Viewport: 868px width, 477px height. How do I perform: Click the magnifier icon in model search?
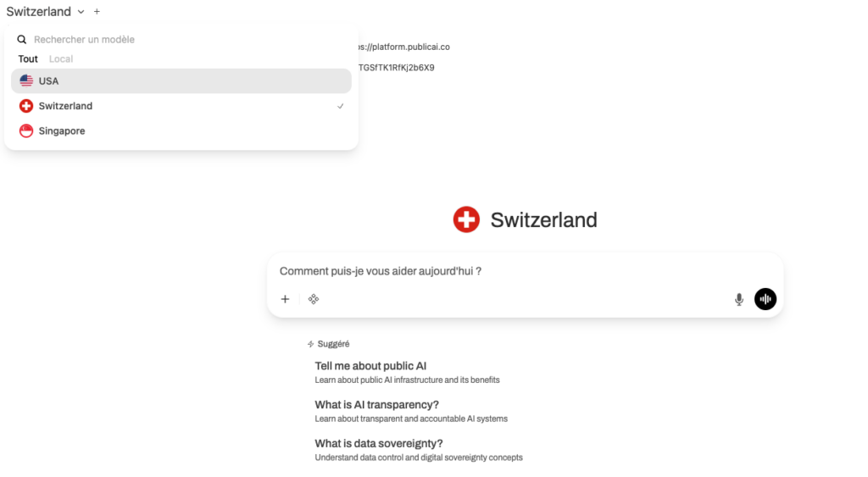pyautogui.click(x=22, y=40)
